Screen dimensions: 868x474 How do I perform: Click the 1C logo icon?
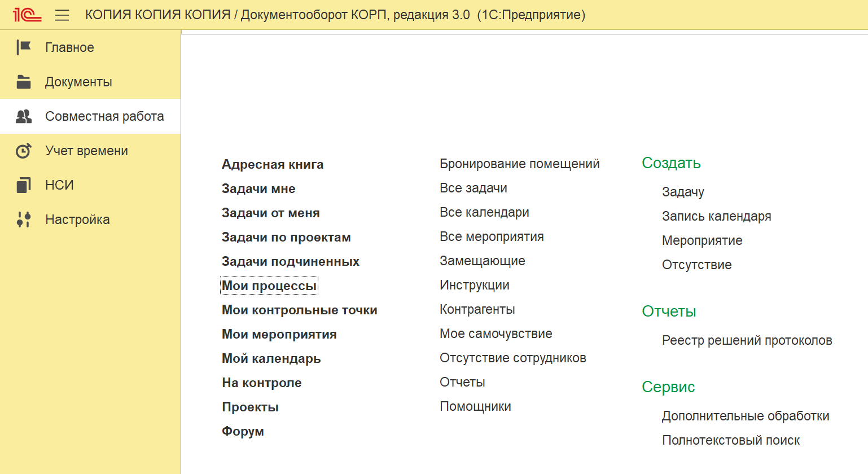pyautogui.click(x=27, y=15)
